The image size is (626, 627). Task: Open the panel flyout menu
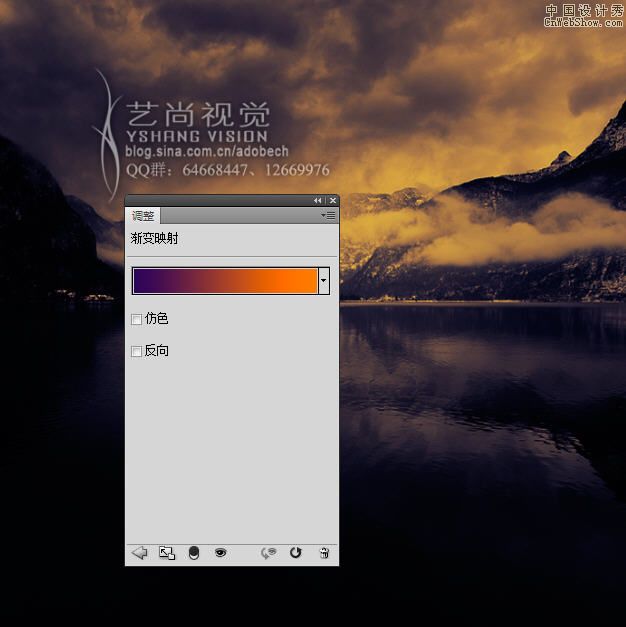pyautogui.click(x=328, y=216)
